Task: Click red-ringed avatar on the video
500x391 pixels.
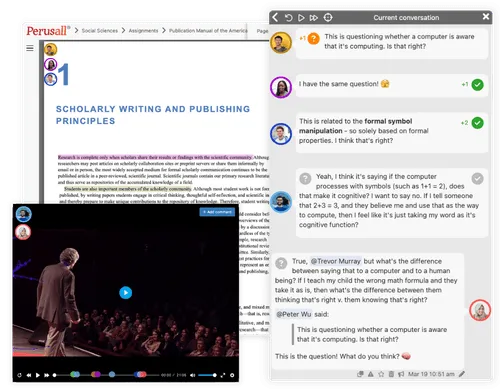Action: click(23, 232)
